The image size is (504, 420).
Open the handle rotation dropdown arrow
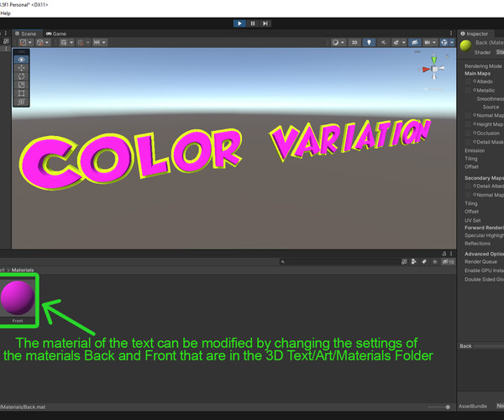tap(47, 42)
